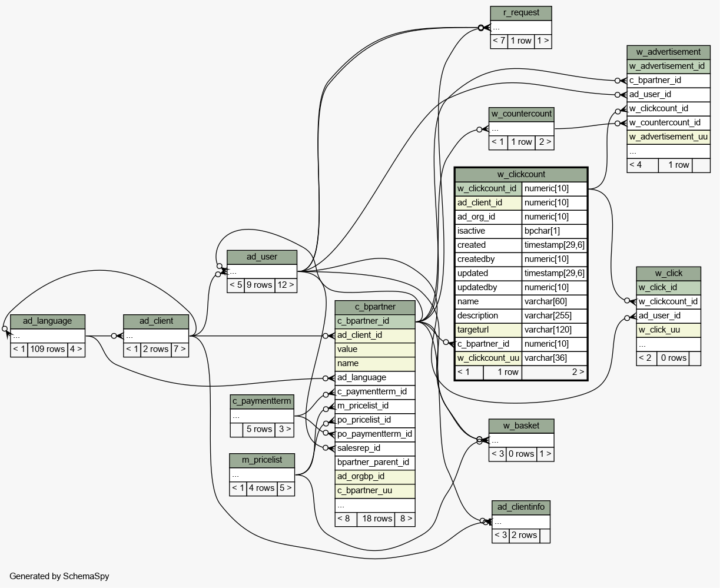Screen dimensions: 720x588
Task: Click w_advertisement's ad_user_id column
Action: pyautogui.click(x=668, y=94)
